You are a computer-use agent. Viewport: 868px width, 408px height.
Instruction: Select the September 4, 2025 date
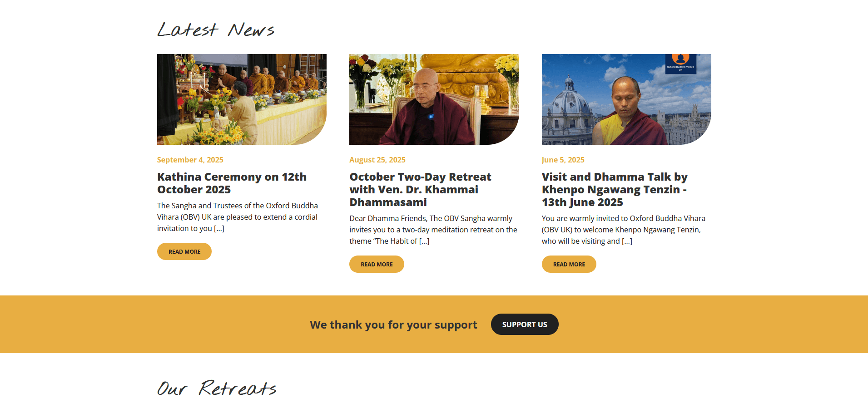click(x=190, y=160)
